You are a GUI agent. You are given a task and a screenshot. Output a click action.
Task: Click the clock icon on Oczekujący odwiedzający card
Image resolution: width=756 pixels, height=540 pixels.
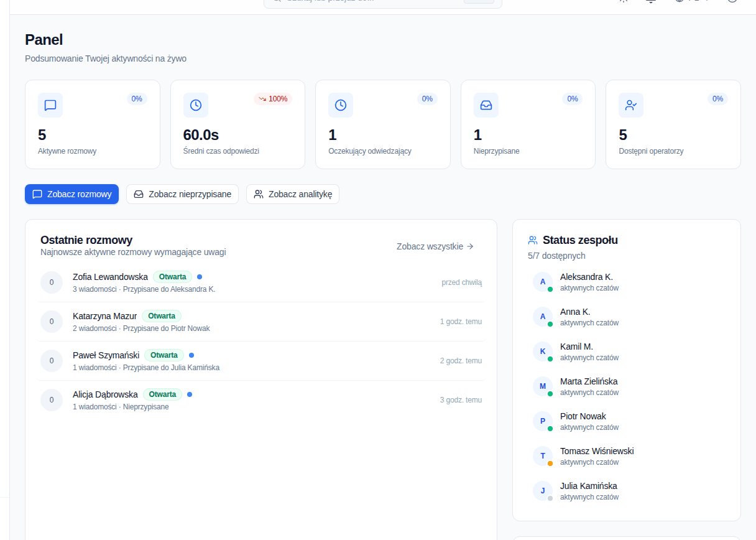[341, 105]
